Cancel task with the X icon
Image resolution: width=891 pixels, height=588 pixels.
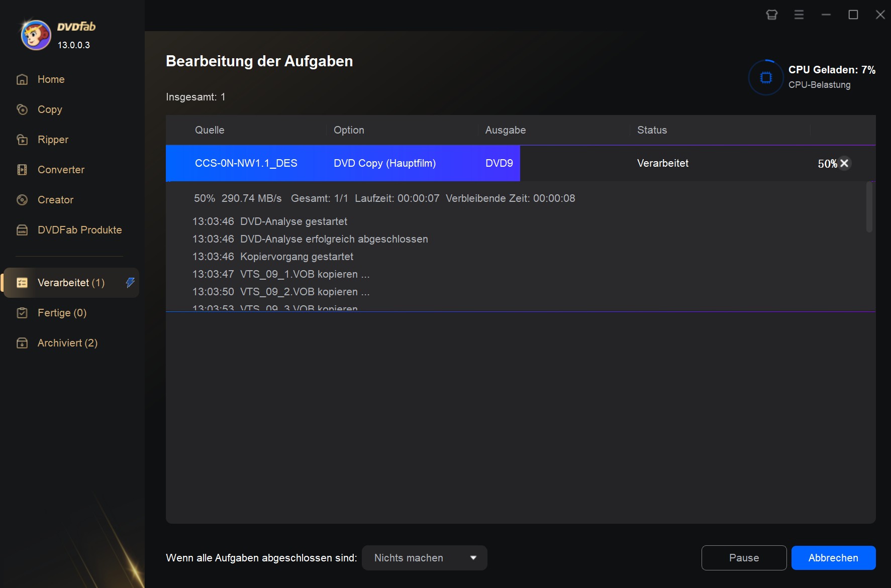844,163
